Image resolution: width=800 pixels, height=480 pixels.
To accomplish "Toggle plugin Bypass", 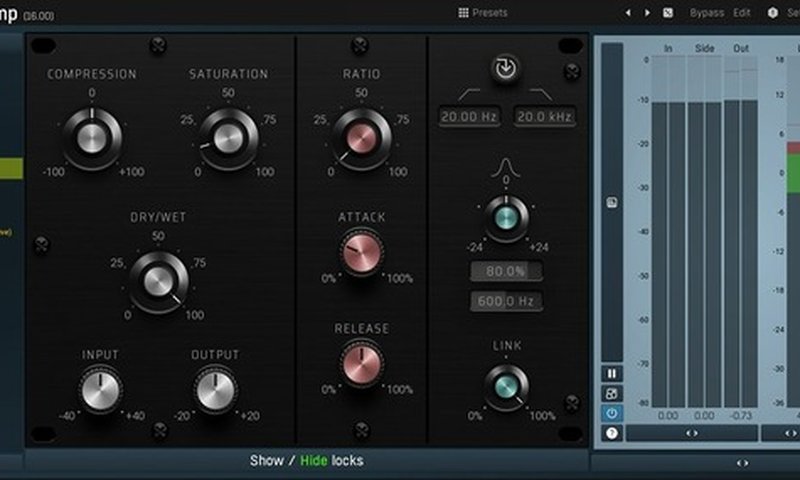I will [x=707, y=13].
